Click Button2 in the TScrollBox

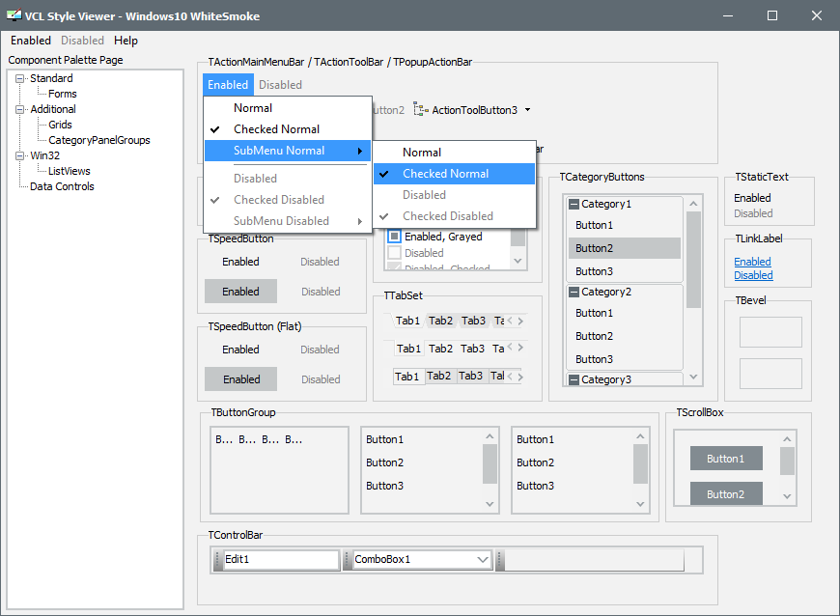click(x=726, y=493)
